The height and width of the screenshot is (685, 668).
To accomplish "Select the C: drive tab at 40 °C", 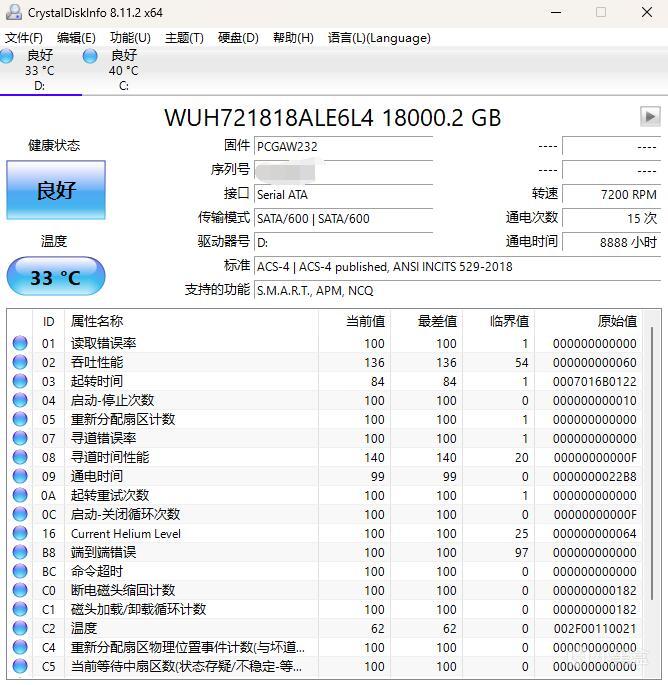I will click(124, 70).
